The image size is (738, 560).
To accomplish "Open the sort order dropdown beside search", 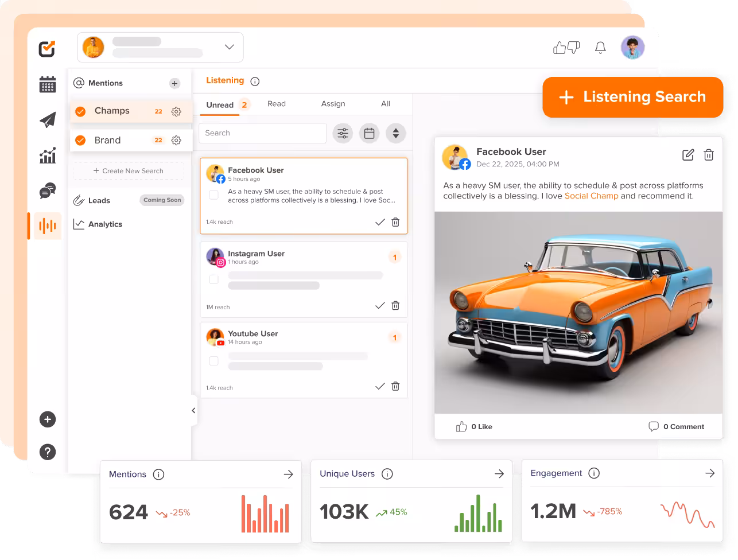I will tap(395, 133).
